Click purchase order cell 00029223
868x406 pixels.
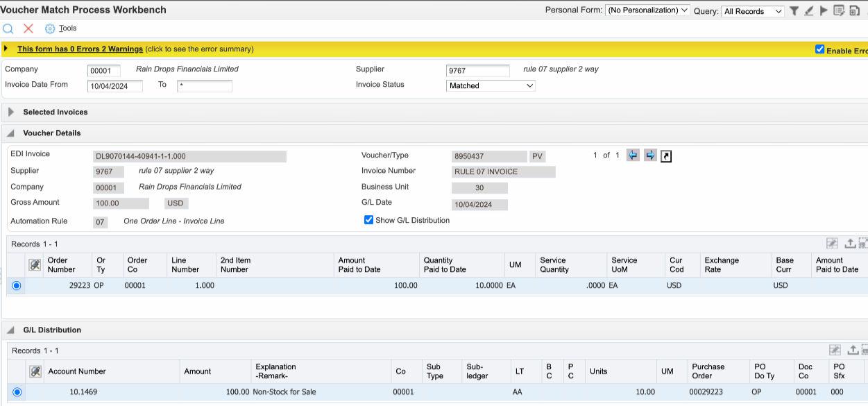[718, 392]
